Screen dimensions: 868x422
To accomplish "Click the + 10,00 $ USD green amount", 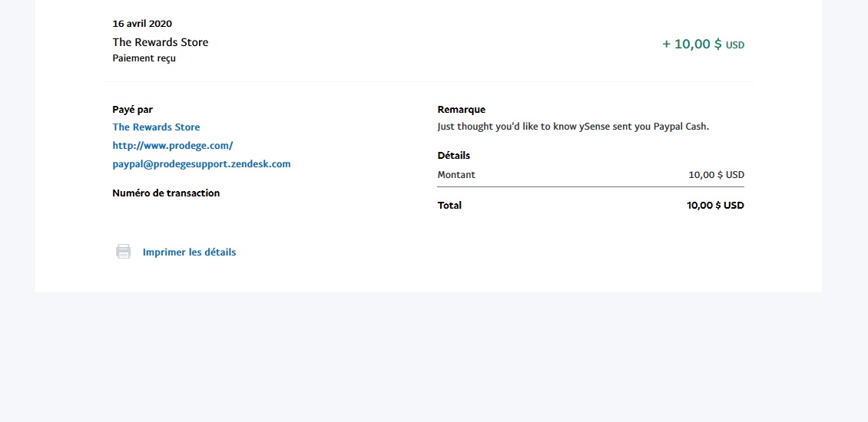I will click(704, 45).
